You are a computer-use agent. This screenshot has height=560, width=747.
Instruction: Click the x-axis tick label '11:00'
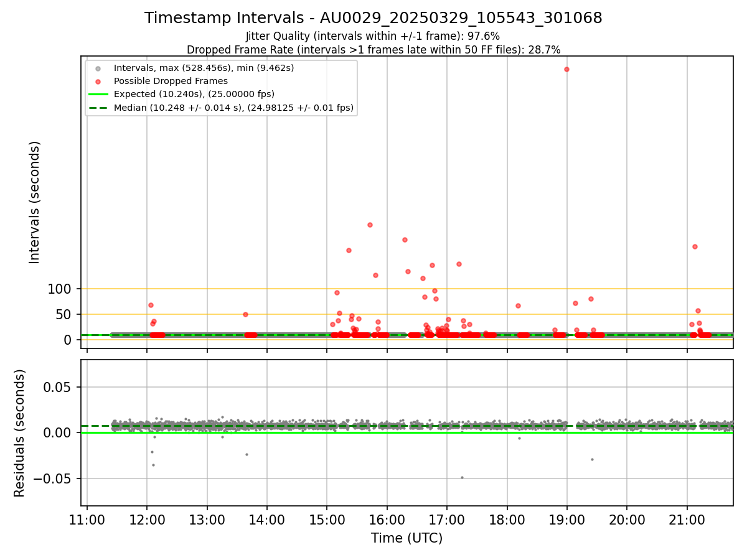[87, 519]
